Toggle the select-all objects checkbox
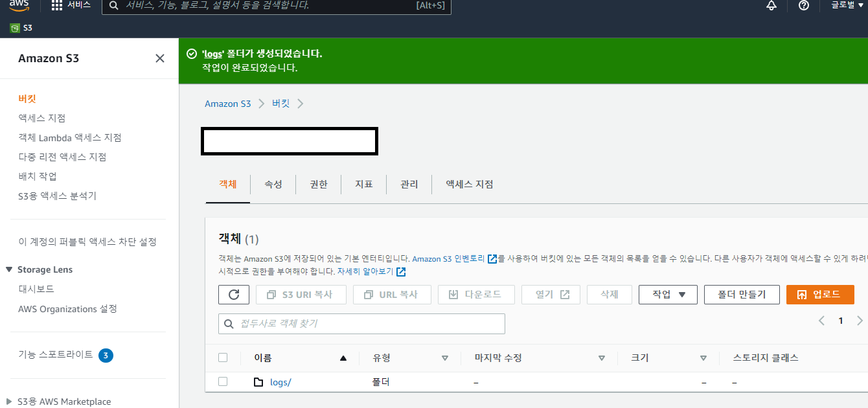Image resolution: width=868 pixels, height=408 pixels. click(x=223, y=357)
